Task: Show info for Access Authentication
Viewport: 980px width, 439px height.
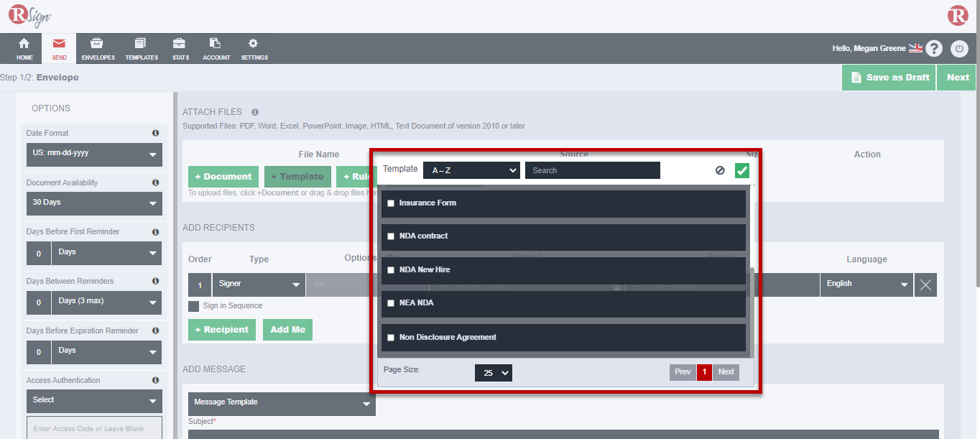Action: pyautogui.click(x=155, y=381)
